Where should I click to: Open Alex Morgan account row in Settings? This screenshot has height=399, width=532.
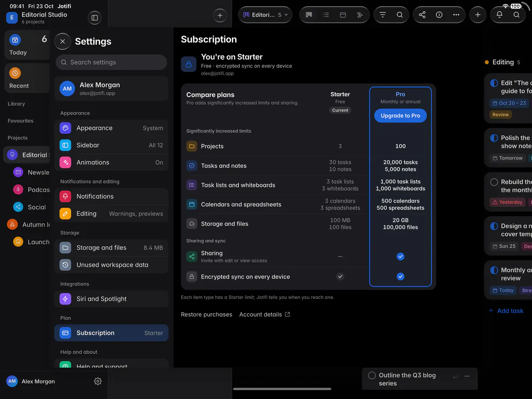(111, 89)
